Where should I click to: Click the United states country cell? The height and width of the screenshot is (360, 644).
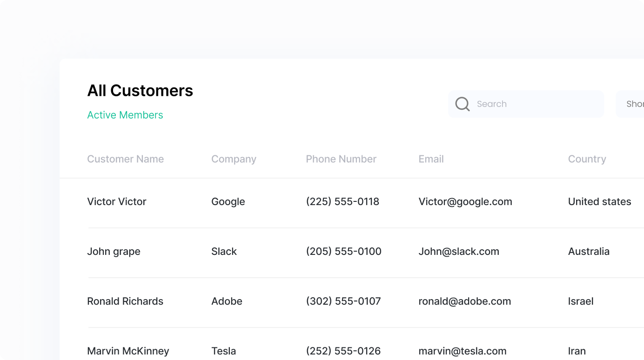pos(600,201)
